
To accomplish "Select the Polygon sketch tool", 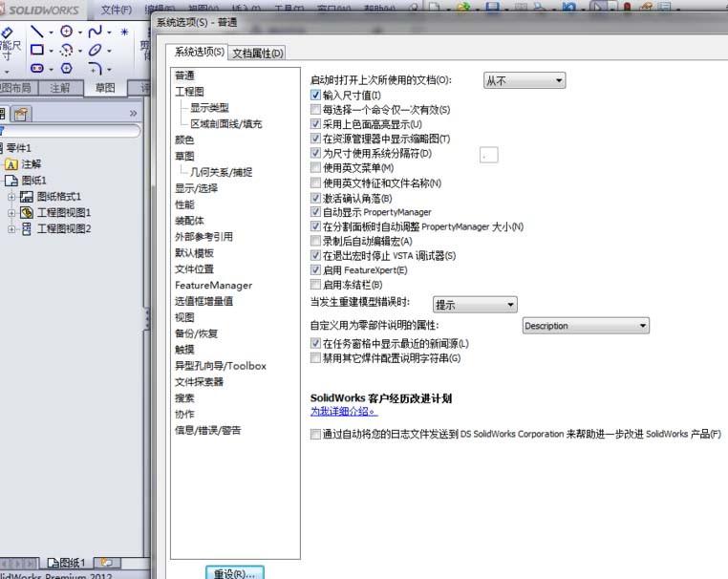I will click(66, 68).
